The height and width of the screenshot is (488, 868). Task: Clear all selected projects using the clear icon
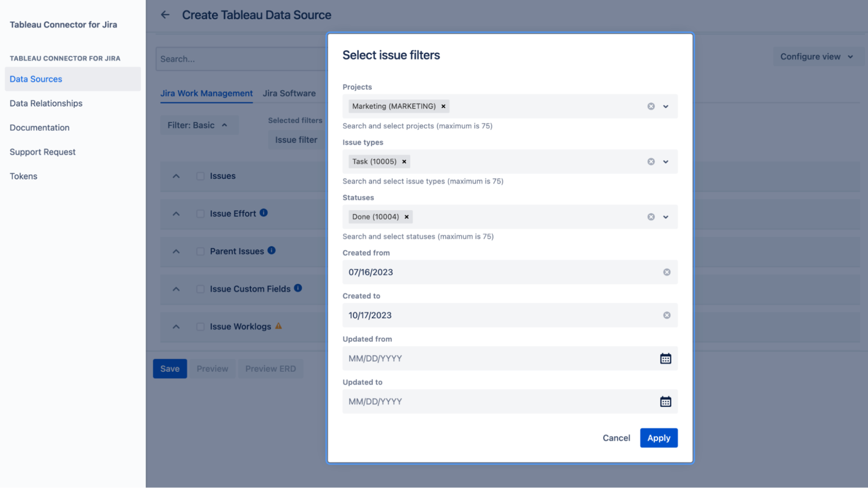(x=650, y=106)
